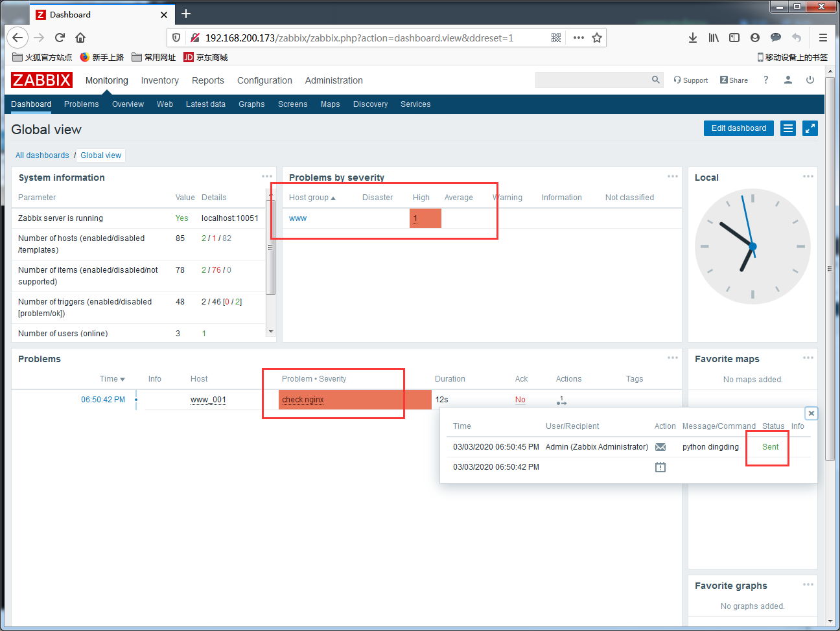Bookmark this page with star icon
Viewport: 840px width, 631px height.
[597, 38]
